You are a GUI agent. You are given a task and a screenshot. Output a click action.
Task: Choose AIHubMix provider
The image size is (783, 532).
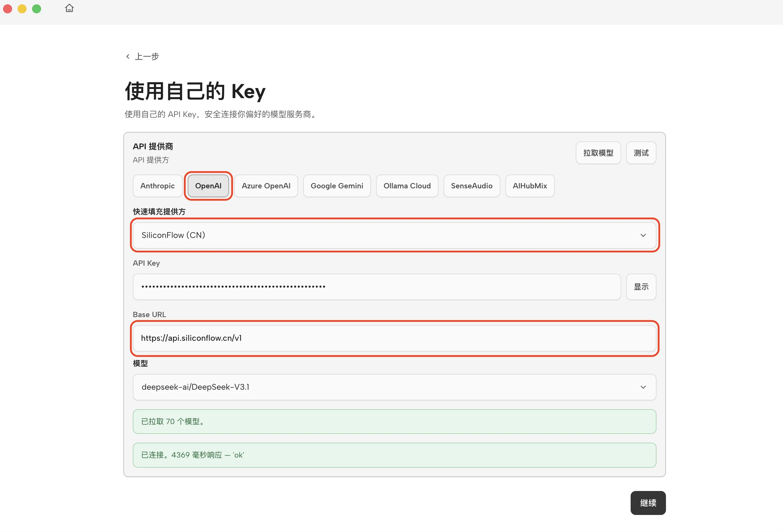[530, 186]
